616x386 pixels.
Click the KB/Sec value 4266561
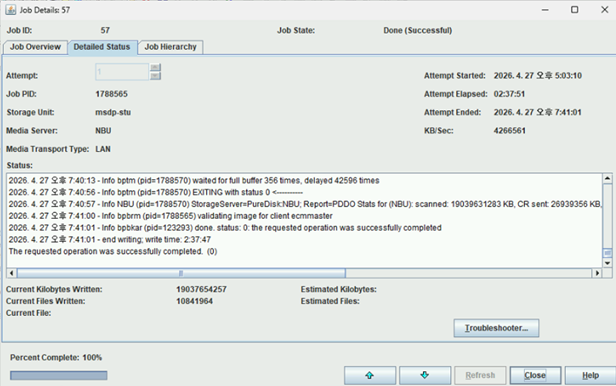(x=510, y=131)
